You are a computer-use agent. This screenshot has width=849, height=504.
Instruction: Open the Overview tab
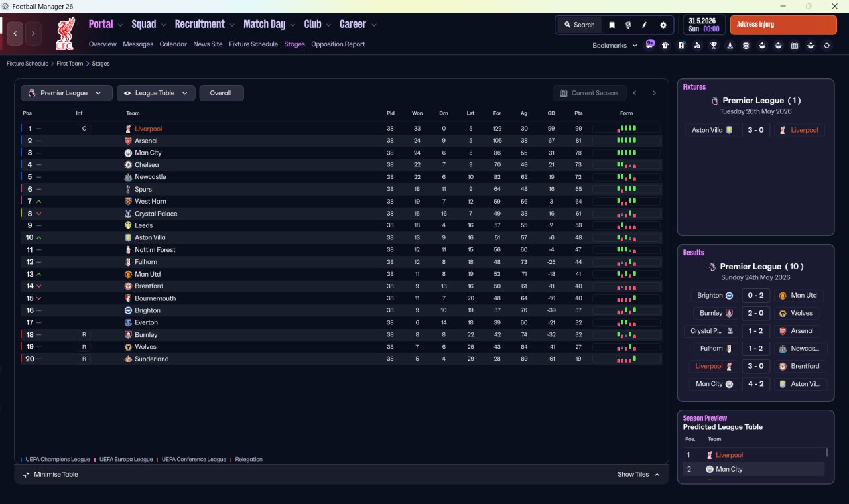pos(103,44)
